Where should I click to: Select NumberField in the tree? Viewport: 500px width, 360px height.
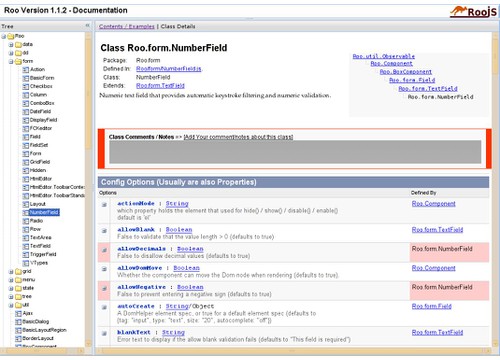tap(44, 212)
